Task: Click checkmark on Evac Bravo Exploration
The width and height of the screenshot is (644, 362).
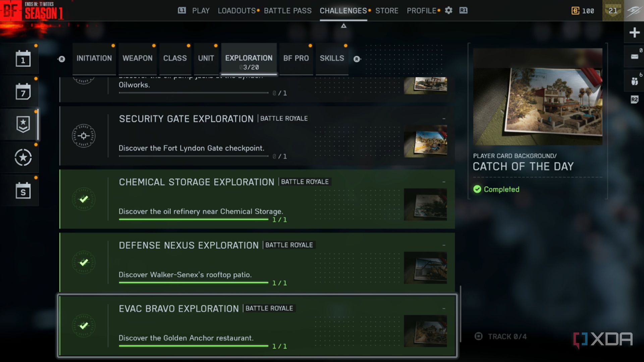Action: tap(84, 325)
